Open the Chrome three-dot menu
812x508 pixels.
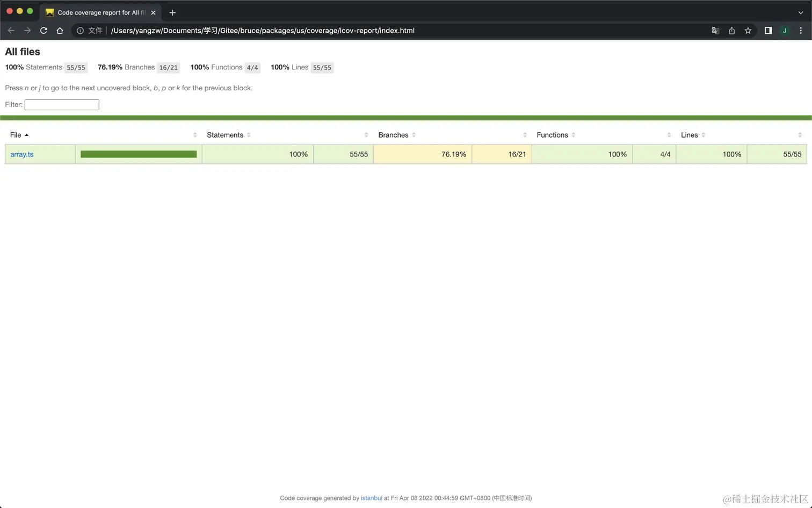tap(801, 31)
